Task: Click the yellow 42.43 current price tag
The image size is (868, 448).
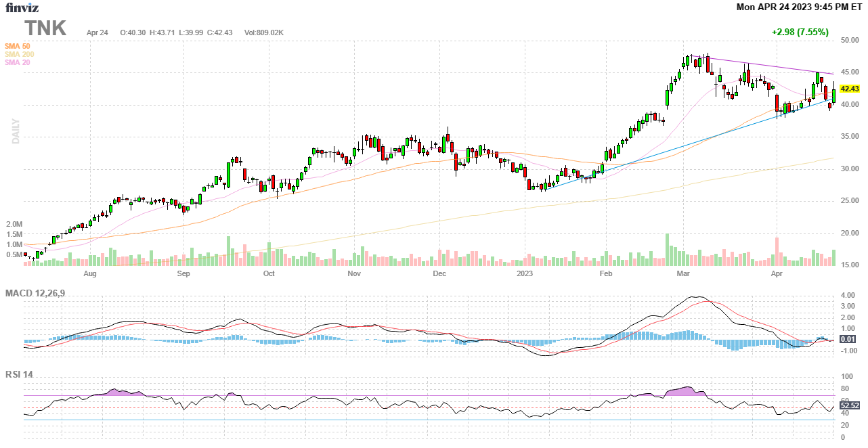Action: (849, 89)
